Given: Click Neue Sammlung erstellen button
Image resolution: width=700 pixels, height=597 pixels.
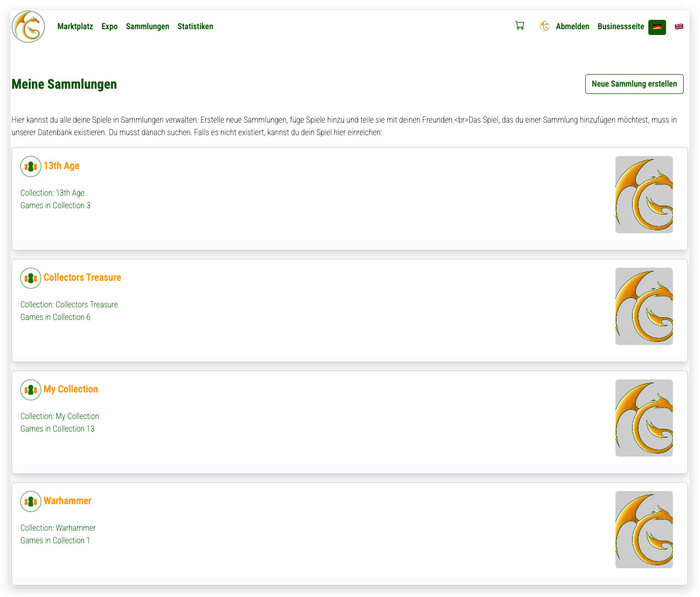Looking at the screenshot, I should tap(634, 84).
